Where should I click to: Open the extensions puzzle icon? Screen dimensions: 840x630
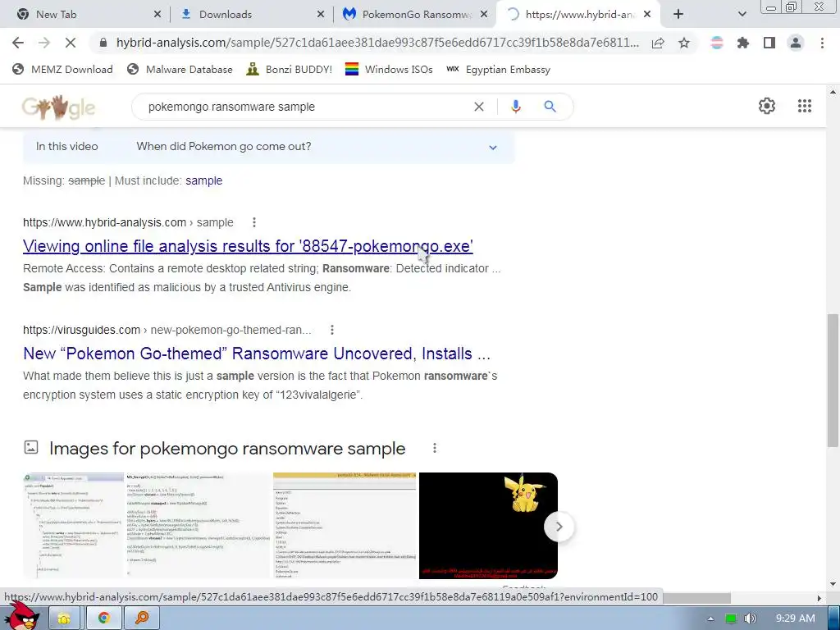743,43
